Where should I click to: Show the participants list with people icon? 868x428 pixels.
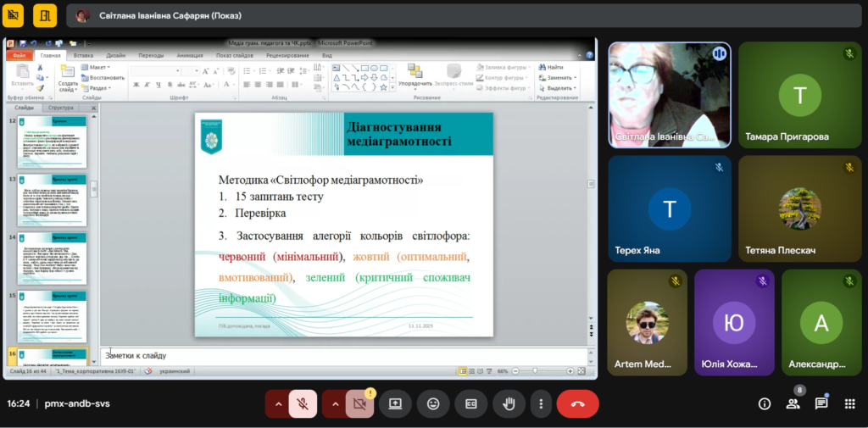pyautogui.click(x=793, y=404)
